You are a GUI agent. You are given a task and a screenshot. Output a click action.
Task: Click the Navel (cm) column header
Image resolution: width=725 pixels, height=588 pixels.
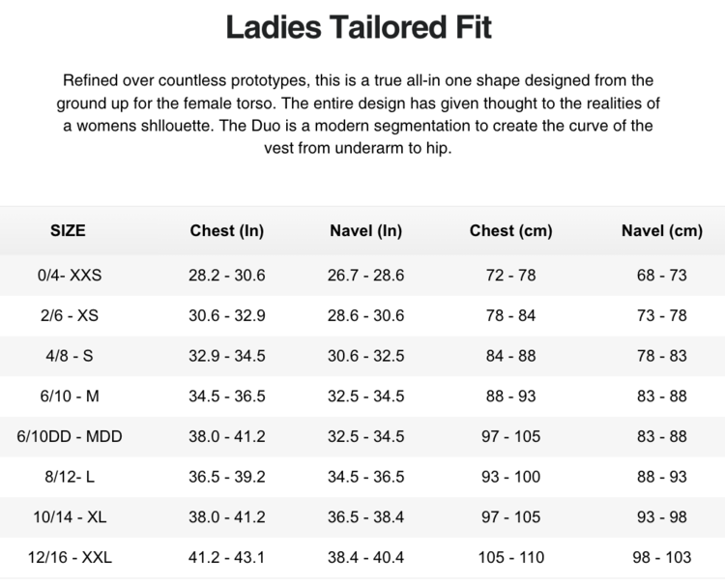click(661, 231)
